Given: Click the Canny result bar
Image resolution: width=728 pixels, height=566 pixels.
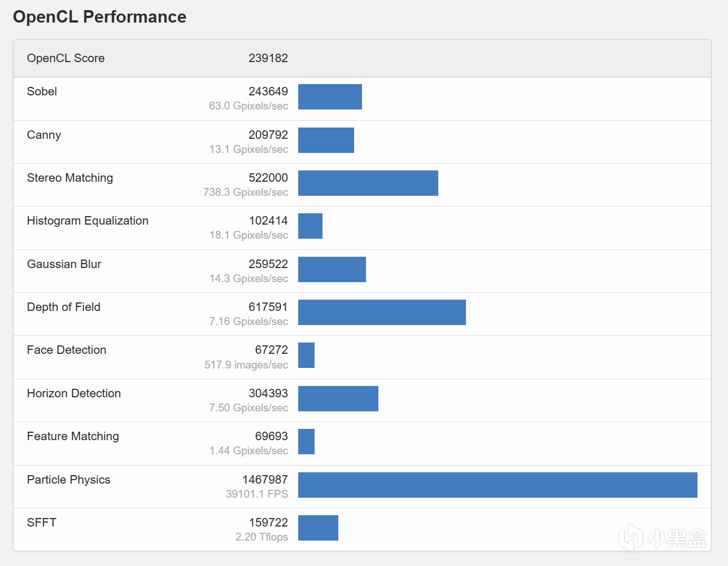Looking at the screenshot, I should (x=326, y=140).
